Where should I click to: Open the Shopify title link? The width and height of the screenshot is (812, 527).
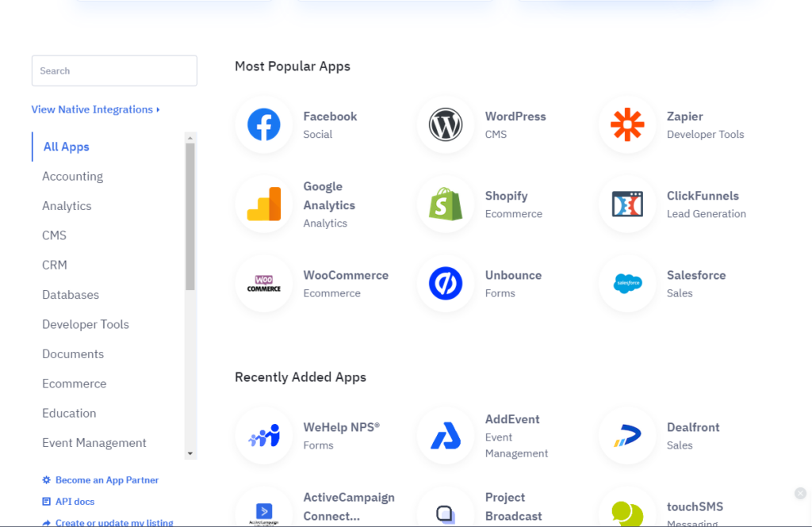coord(506,197)
